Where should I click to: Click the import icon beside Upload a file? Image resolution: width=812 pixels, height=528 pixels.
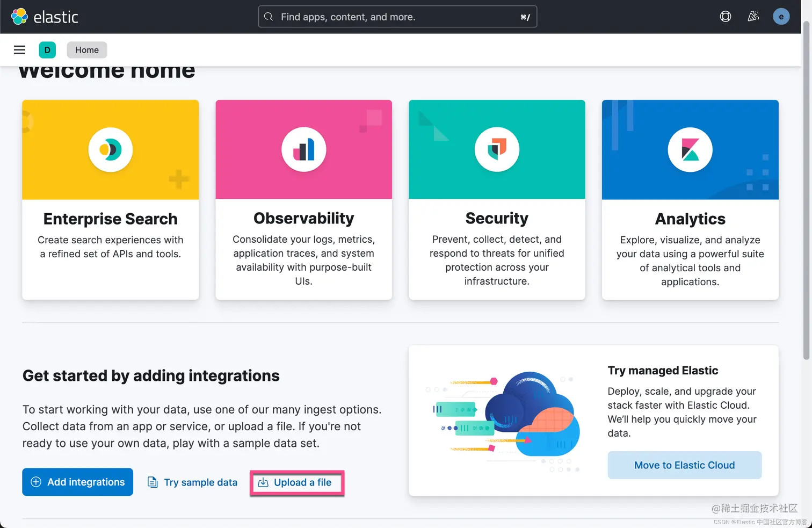coord(263,482)
